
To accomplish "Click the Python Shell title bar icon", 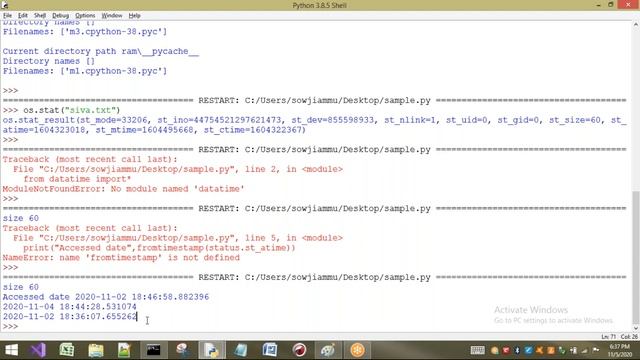I will (x=5, y=5).
